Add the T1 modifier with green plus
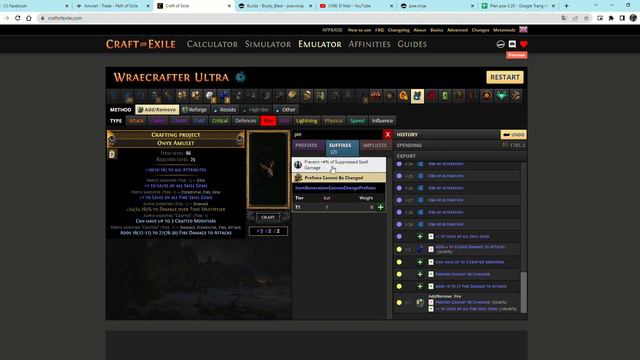The image size is (640, 360). point(380,207)
